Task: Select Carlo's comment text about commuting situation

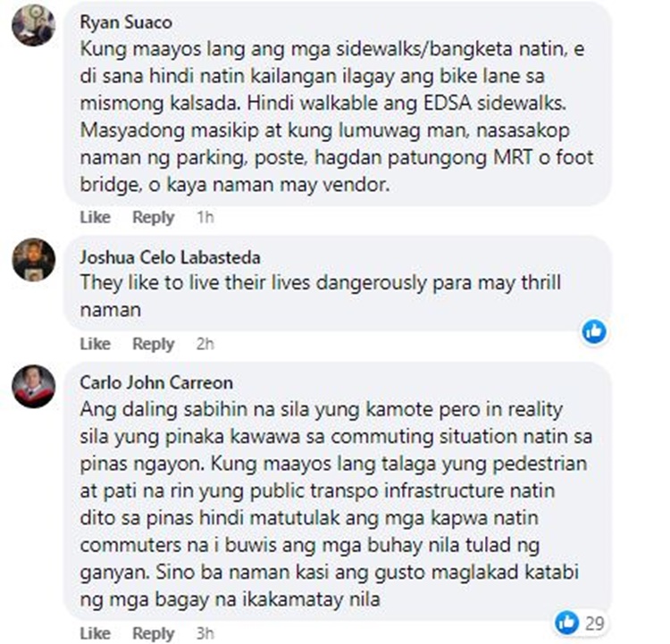Action: pos(336,505)
